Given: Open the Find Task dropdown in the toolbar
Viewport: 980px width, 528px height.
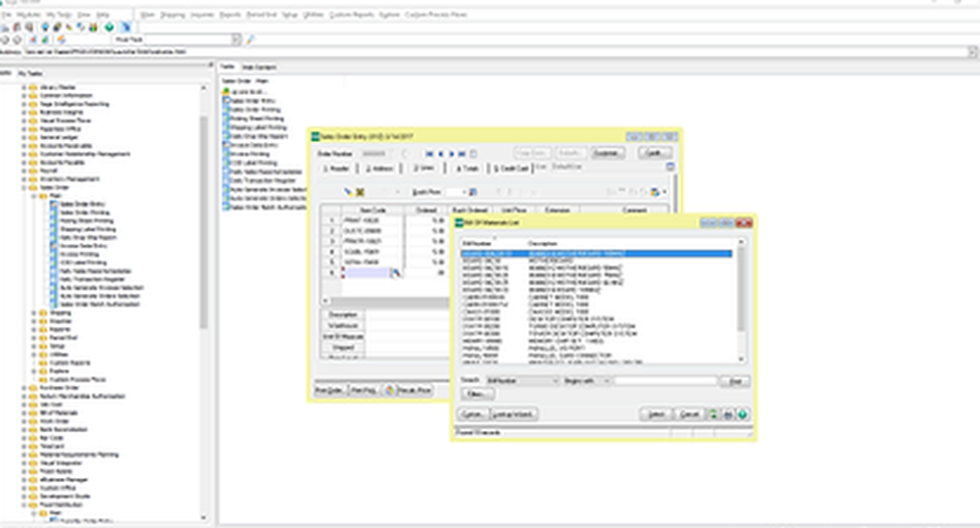Looking at the screenshot, I should [x=235, y=39].
